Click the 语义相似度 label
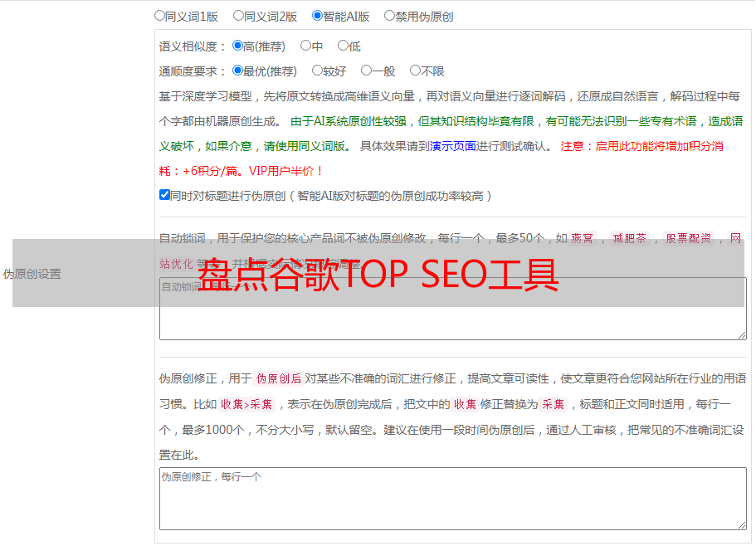Screen dimensions: 756x546 coord(192,46)
